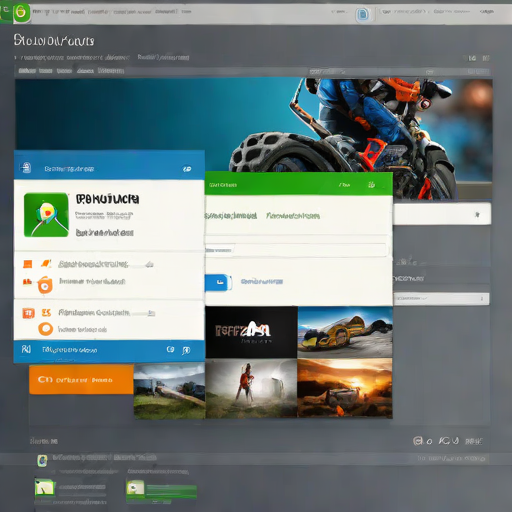Toggle the control on the blue header's right
This screenshot has height=512, width=512.
click(187, 169)
